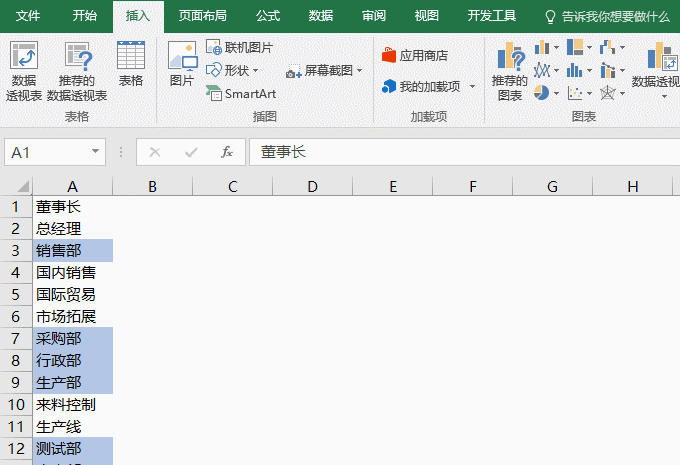Expand the pie chart dropdown arrow
680x465 pixels.
point(556,93)
